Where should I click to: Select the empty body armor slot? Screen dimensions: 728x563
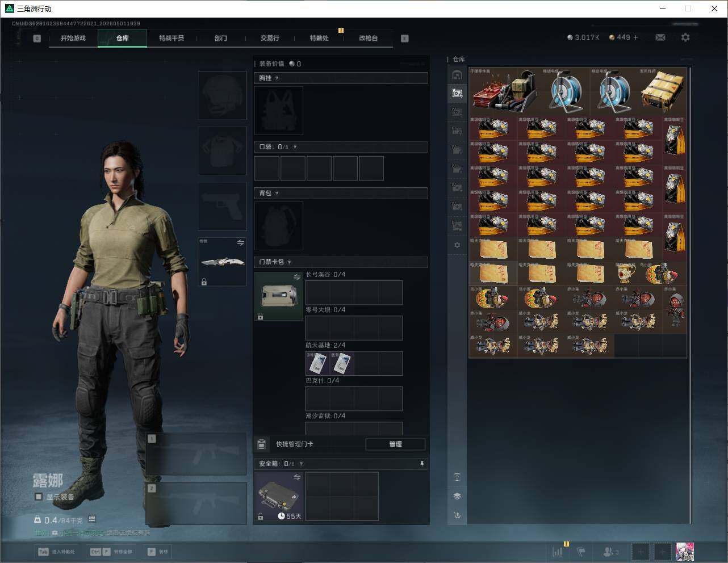coord(223,150)
